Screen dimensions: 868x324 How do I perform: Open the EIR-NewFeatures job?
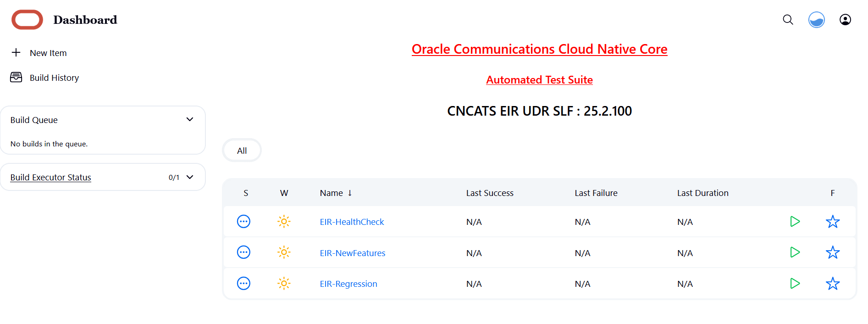pos(353,253)
